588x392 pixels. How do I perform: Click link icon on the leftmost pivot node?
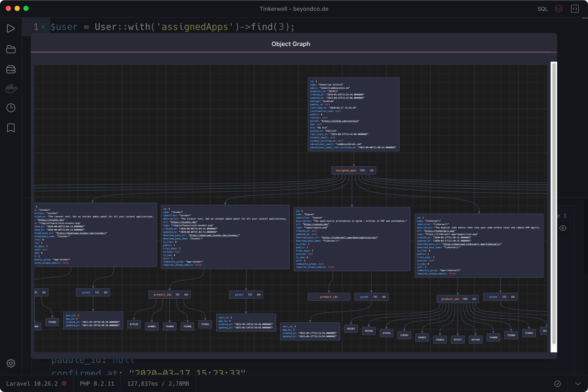click(x=105, y=292)
